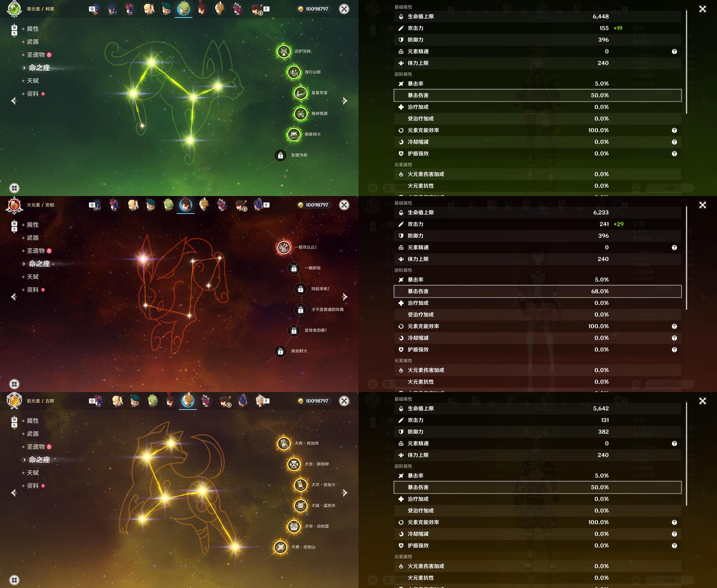Open the 属性 tab on 柯莱 screen
This screenshot has height=588, width=717.
32,29
